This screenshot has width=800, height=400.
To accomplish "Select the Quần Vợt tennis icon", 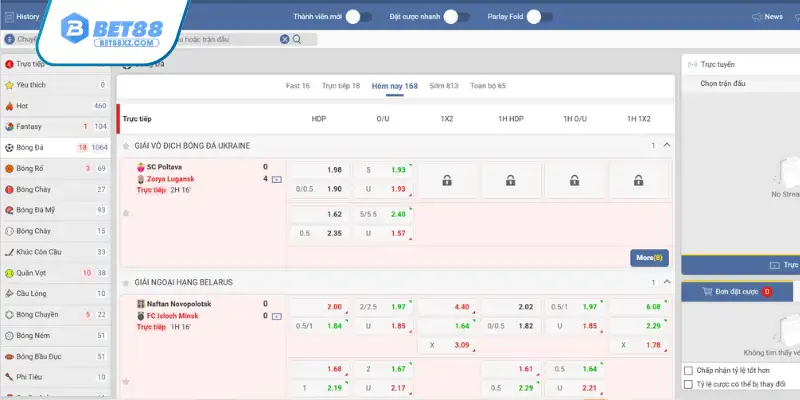I will (x=9, y=273).
